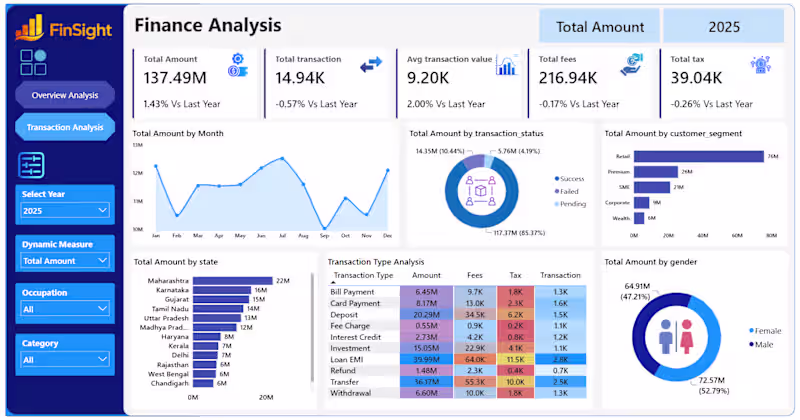Click the Interest Credit row label
The width and height of the screenshot is (800, 420).
(356, 337)
